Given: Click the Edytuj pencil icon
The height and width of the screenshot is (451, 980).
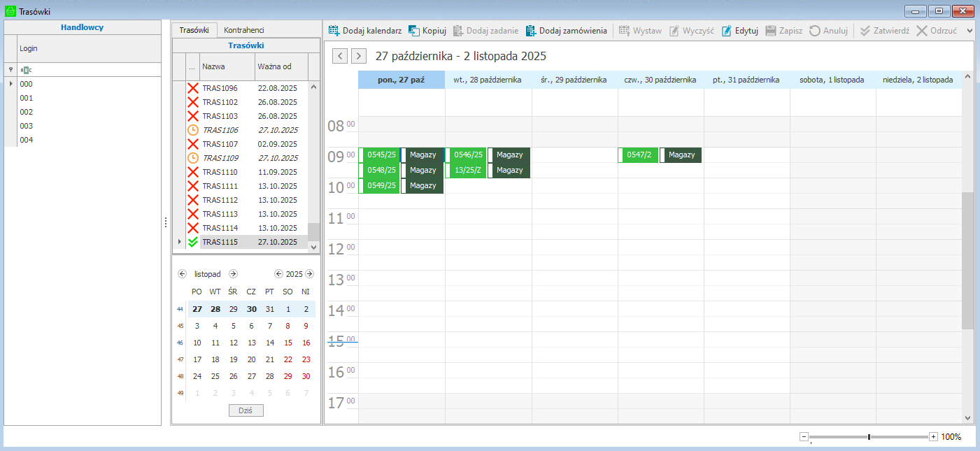Looking at the screenshot, I should click(727, 31).
